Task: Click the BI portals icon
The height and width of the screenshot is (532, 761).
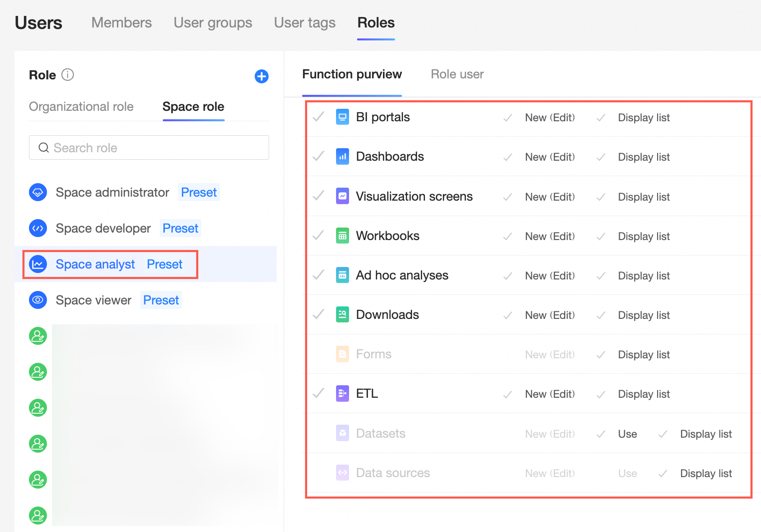Action: (343, 117)
